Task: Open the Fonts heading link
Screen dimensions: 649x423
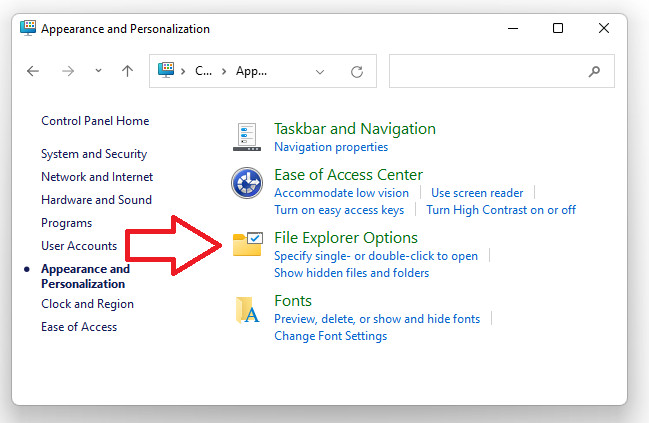Action: coord(293,301)
